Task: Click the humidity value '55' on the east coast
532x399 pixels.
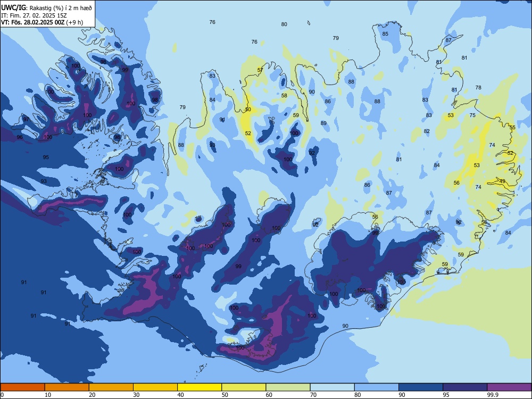Action: tap(512, 128)
